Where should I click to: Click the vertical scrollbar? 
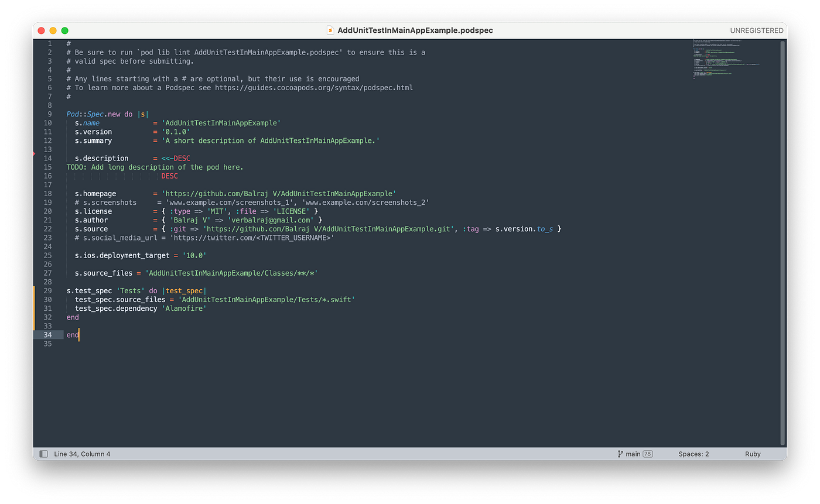pos(783,243)
